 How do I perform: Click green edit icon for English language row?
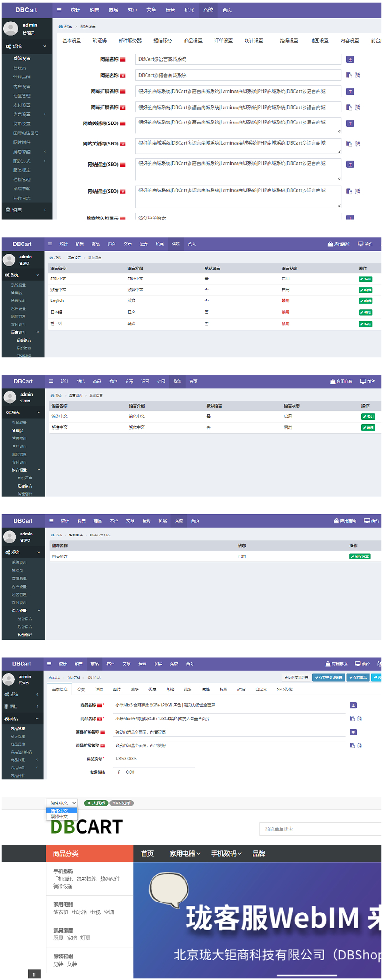tap(366, 301)
